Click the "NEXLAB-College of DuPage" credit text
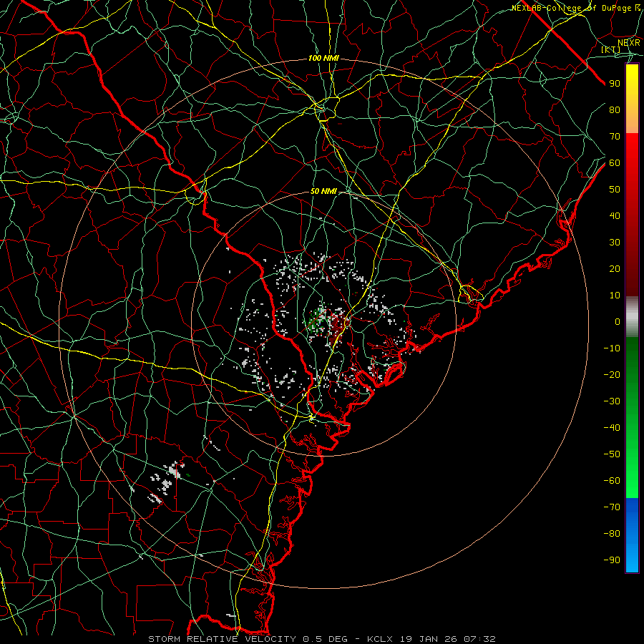Screen dimensions: 644x644 click(x=571, y=8)
